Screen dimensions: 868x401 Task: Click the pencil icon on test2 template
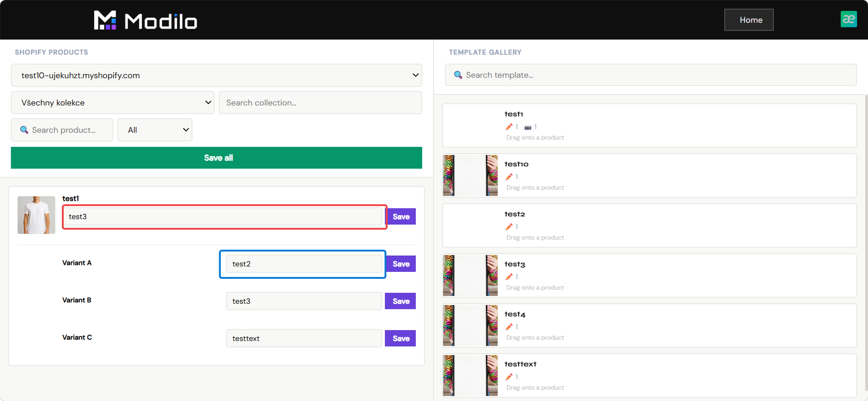pyautogui.click(x=509, y=227)
